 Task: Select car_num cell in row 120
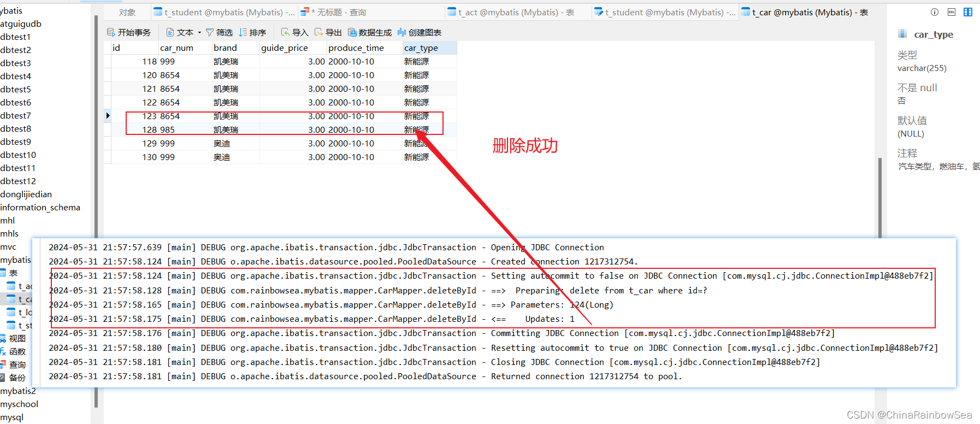pyautogui.click(x=185, y=75)
